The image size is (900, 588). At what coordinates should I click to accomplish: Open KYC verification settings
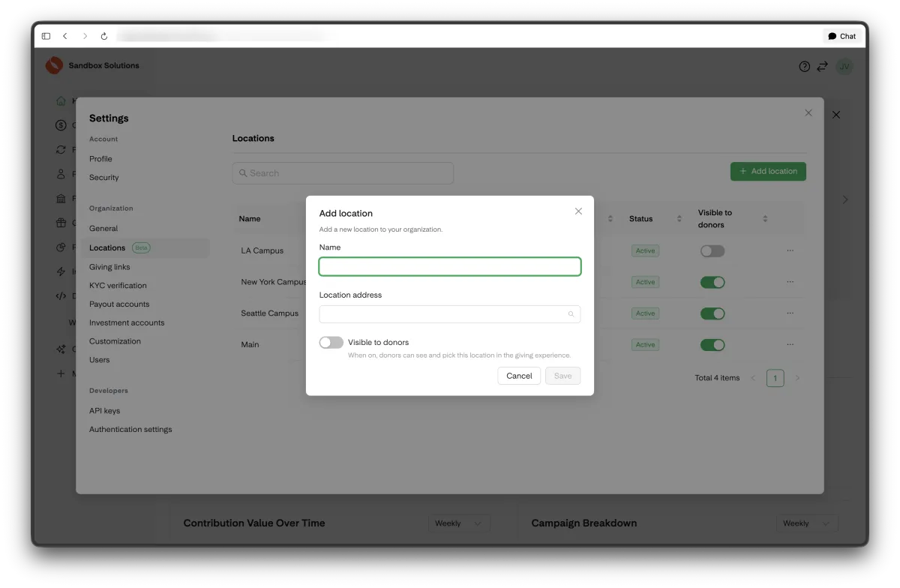click(118, 286)
